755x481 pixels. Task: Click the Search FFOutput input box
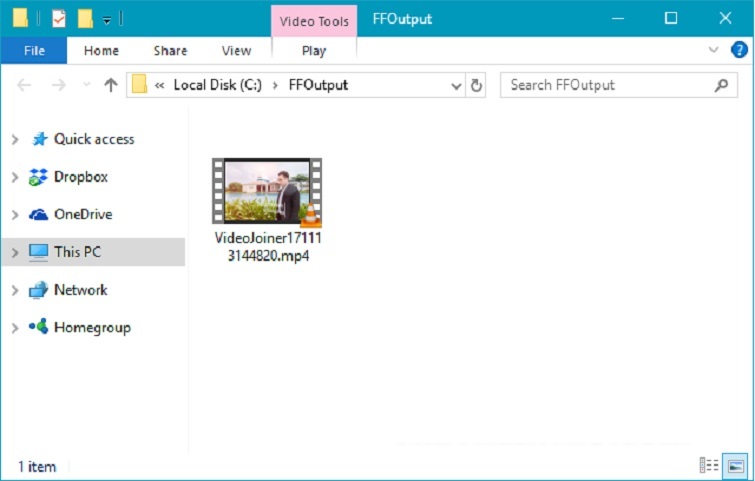coord(605,85)
